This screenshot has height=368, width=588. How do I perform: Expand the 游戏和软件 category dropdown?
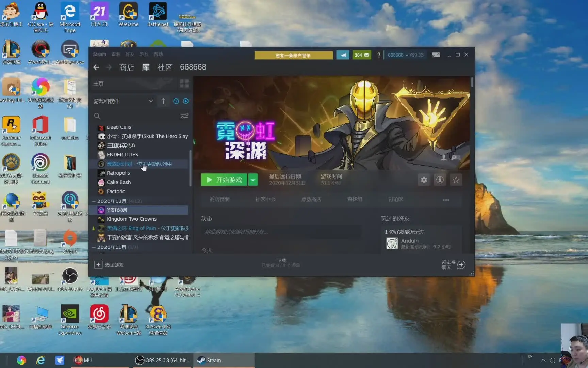(x=123, y=101)
